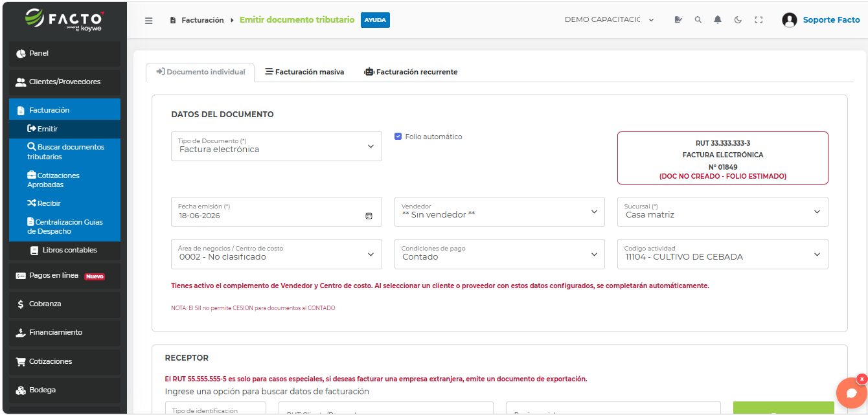The height and width of the screenshot is (415, 868).
Task: Open Soporte Facto user profile
Action: click(821, 20)
